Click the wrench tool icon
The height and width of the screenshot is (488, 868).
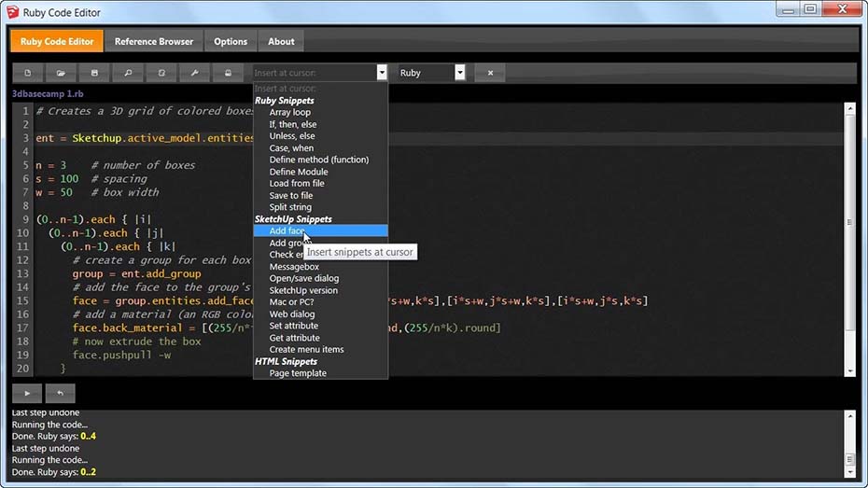click(194, 73)
